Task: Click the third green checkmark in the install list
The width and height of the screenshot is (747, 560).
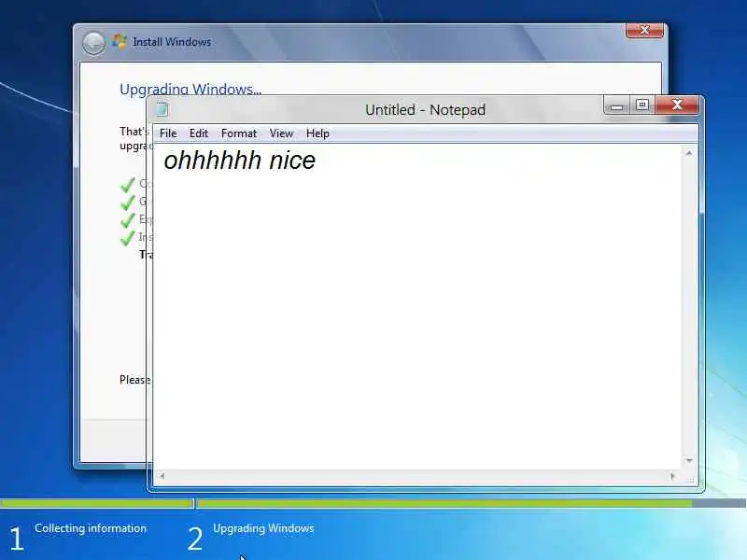Action: (x=127, y=220)
